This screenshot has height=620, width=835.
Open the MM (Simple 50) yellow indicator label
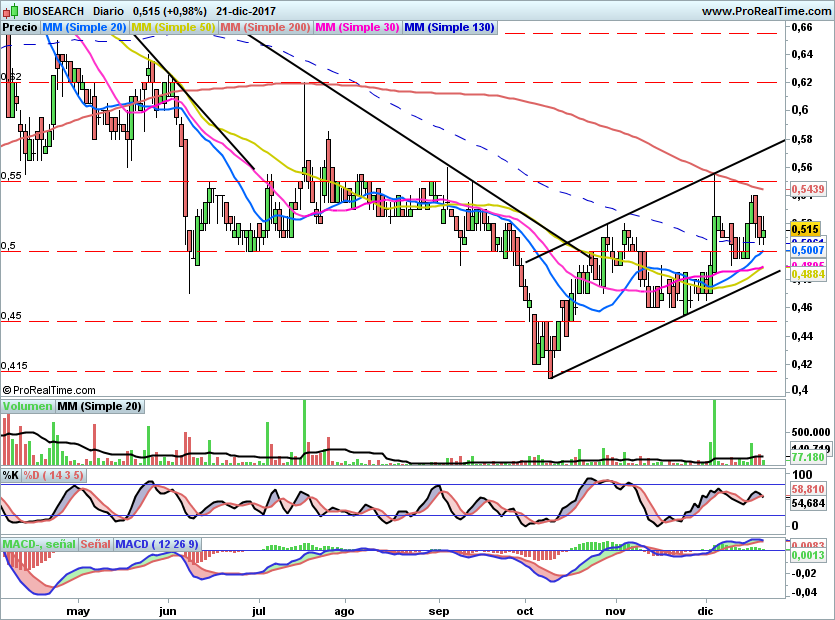173,28
